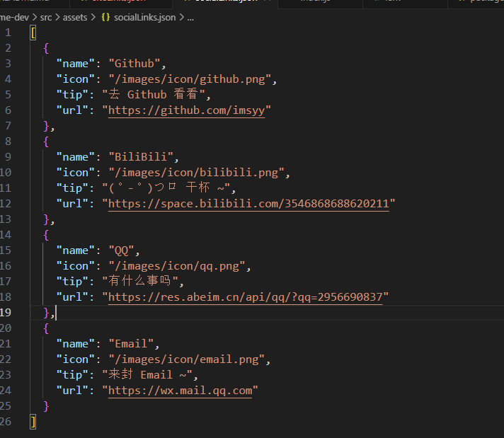The image size is (504, 438).
Task: Click the "/images/icon/email.png" value
Action: [x=187, y=359]
